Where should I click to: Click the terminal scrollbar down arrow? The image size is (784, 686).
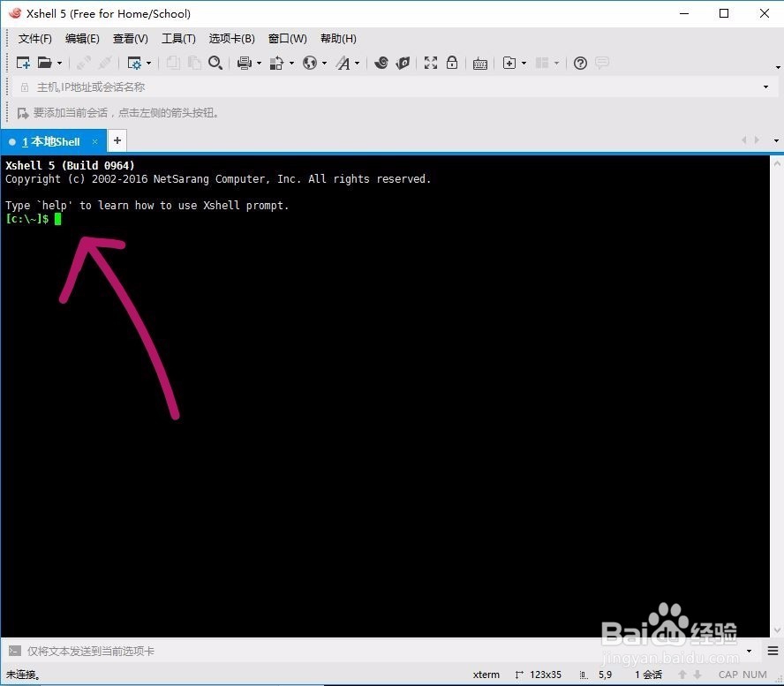777,630
